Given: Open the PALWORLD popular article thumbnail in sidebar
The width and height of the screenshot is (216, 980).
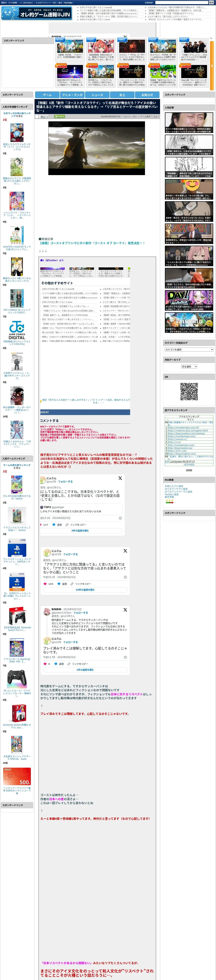Looking at the screenshot, I should click(x=189, y=323).
